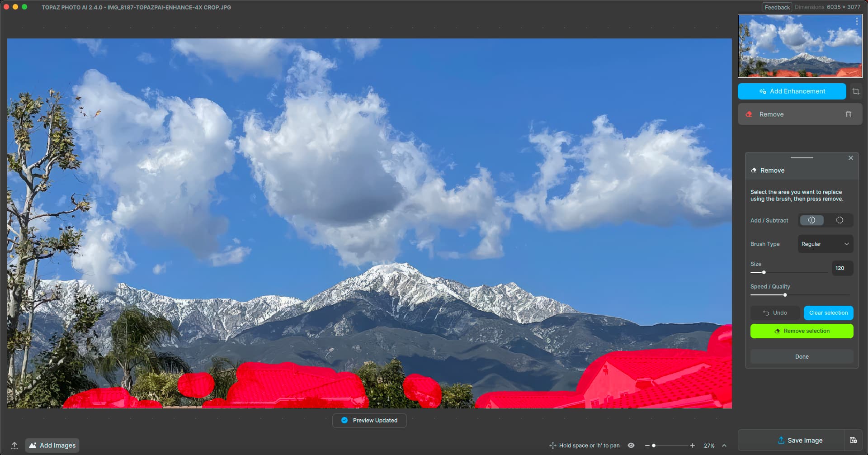Click the brush Size value field
The width and height of the screenshot is (868, 455).
pos(842,268)
